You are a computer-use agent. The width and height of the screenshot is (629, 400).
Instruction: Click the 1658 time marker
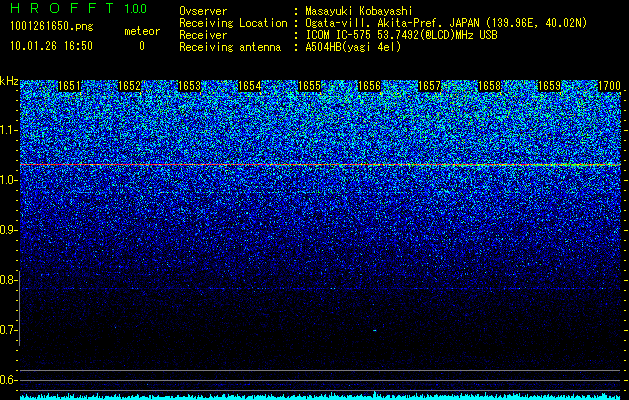coord(489,86)
